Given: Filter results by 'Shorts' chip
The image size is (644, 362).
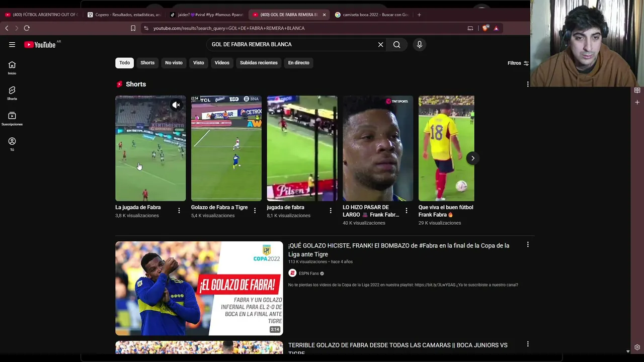Looking at the screenshot, I should click(x=147, y=63).
